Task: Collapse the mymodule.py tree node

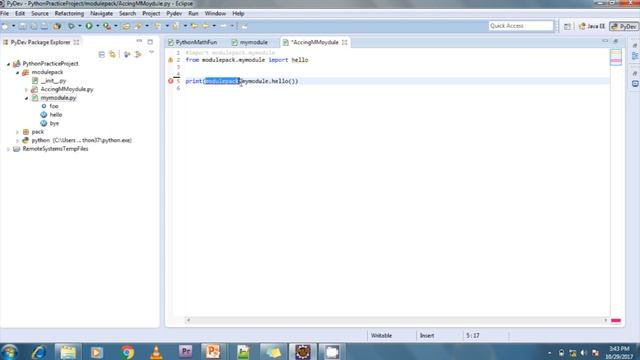Action: tap(27, 98)
